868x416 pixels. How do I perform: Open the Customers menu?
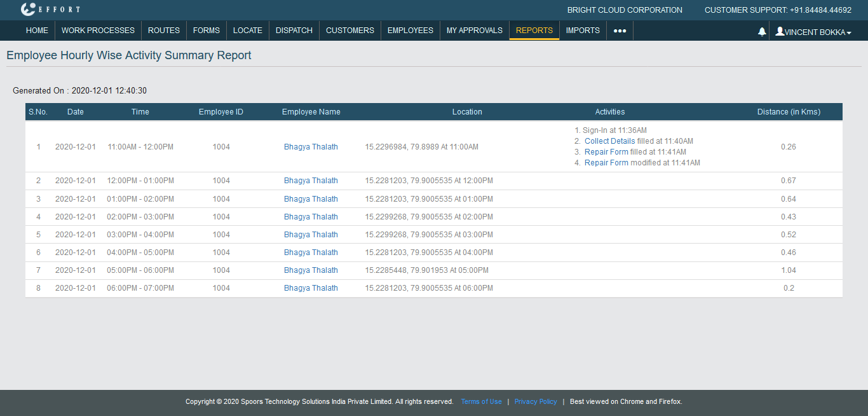pos(350,30)
